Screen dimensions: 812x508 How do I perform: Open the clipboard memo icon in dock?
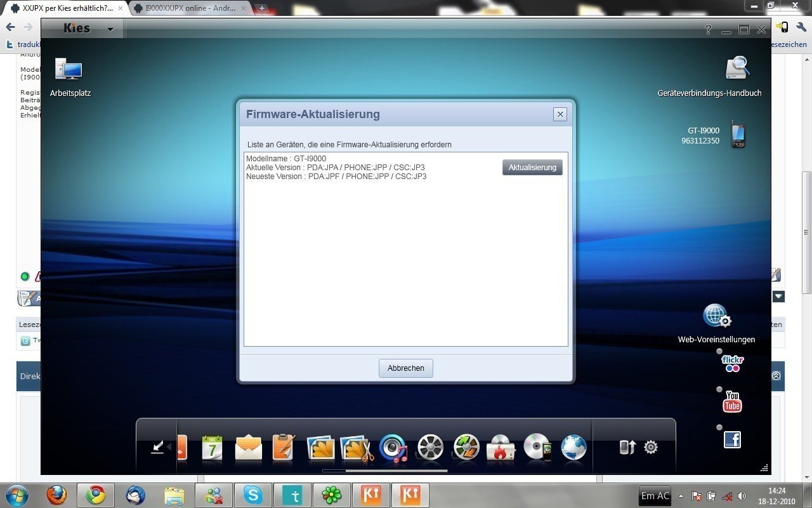click(284, 448)
